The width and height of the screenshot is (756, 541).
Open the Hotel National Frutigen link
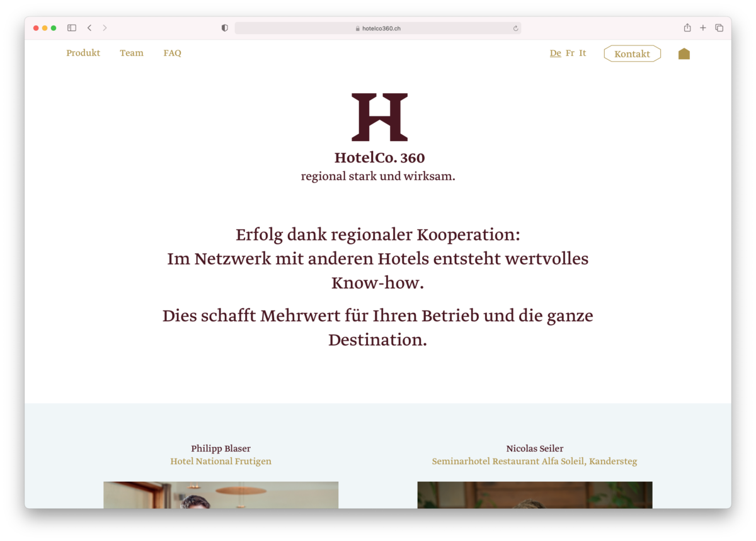click(x=220, y=461)
